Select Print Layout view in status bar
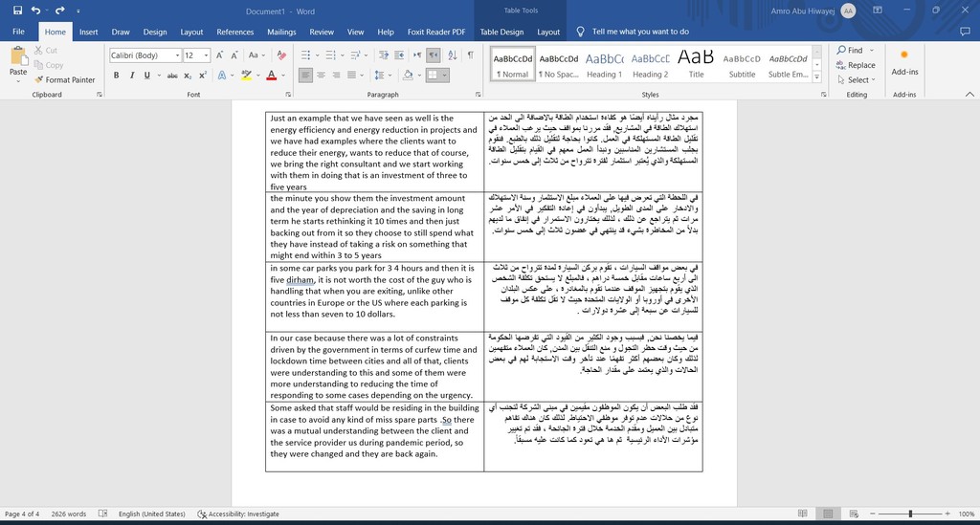The height and width of the screenshot is (525, 980). tap(828, 514)
